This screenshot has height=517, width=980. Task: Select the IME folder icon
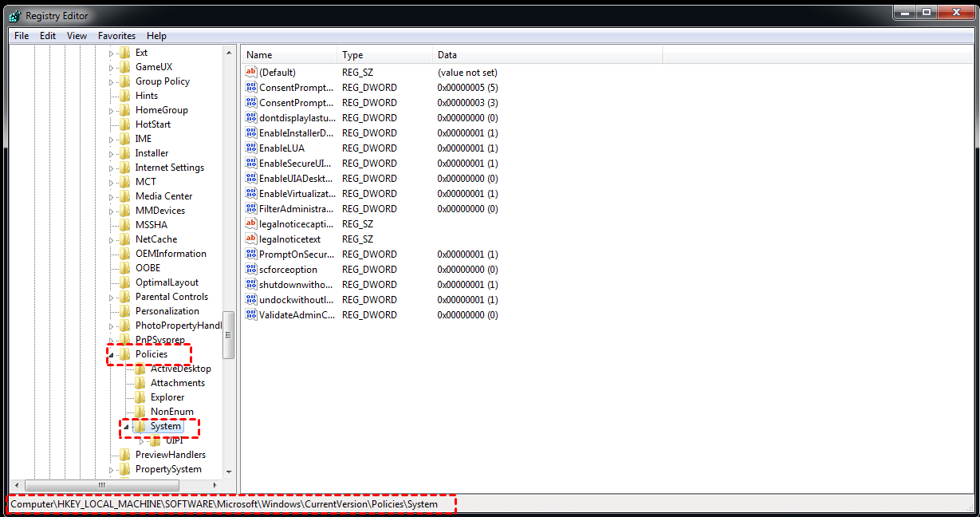click(x=124, y=139)
